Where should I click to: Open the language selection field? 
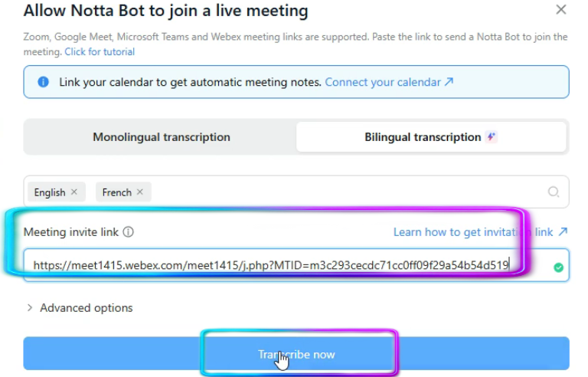point(345,192)
